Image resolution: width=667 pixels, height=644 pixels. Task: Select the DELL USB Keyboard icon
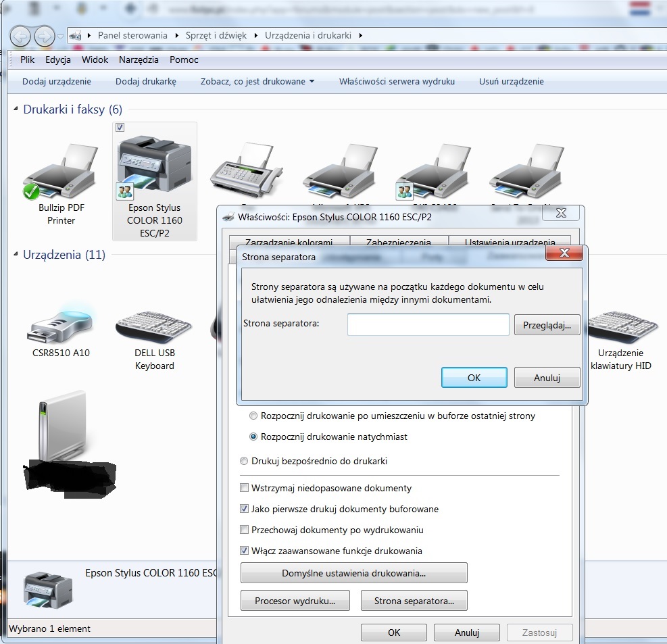coord(154,327)
